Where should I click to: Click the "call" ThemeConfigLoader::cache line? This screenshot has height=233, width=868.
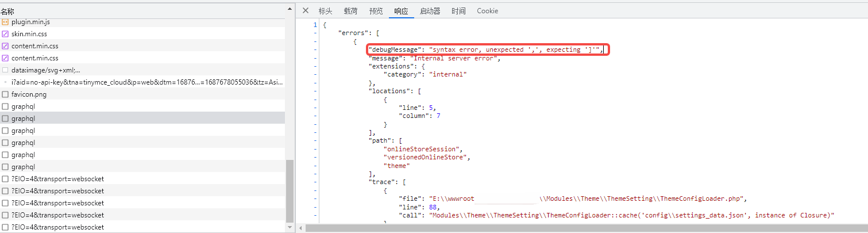click(616, 216)
